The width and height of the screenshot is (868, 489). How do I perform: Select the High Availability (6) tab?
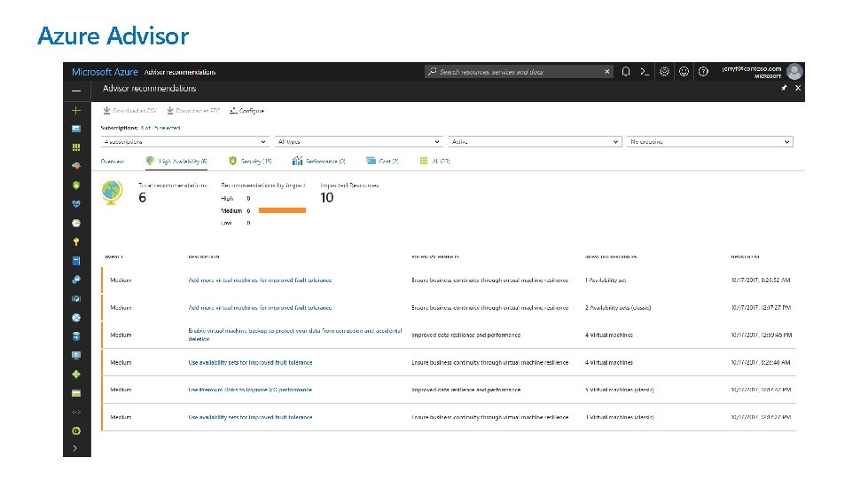pos(176,162)
